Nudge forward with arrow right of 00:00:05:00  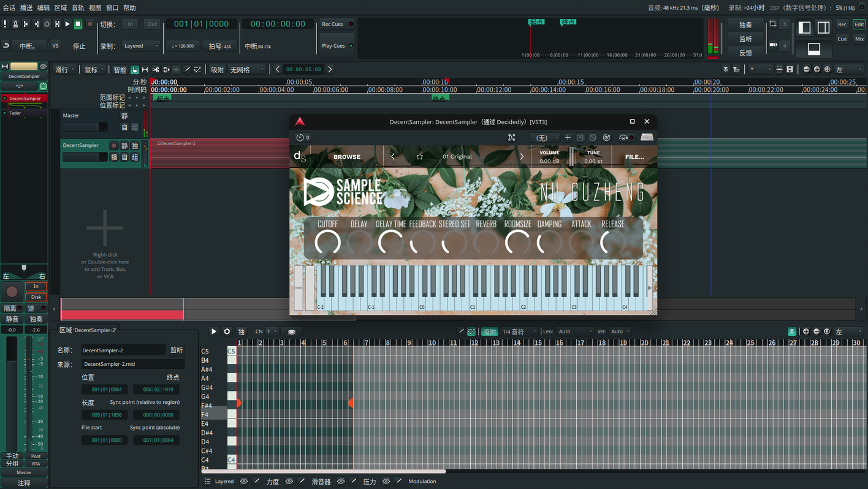pos(330,69)
